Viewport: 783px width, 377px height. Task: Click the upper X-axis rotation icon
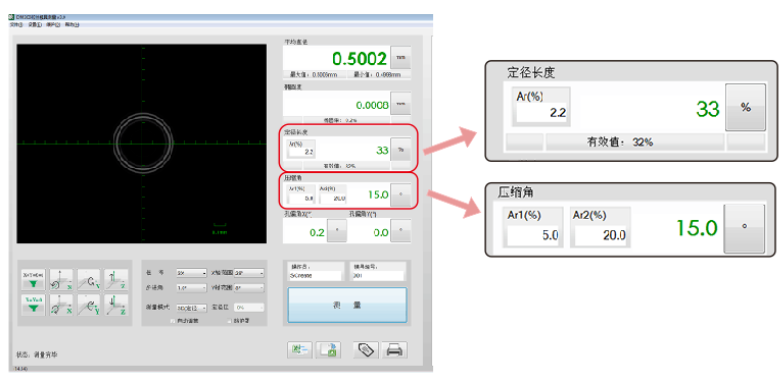(x=61, y=280)
